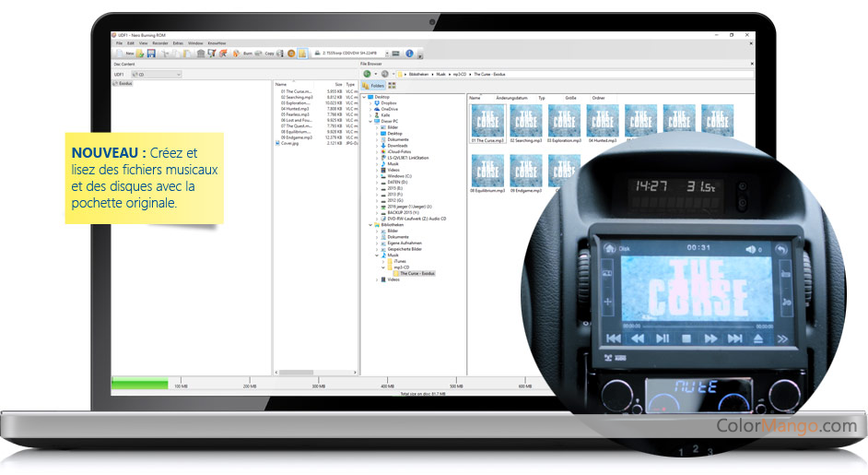Click Musik in the breadcrumb path

[440, 75]
